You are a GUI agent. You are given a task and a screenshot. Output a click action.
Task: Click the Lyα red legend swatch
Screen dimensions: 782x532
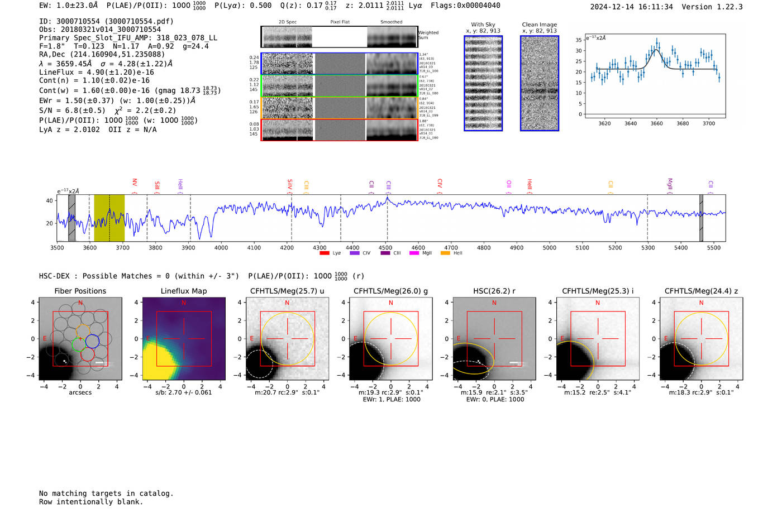[324, 253]
